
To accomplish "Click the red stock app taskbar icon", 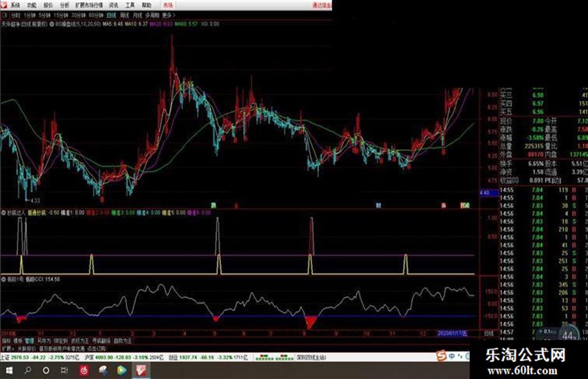I will pyautogui.click(x=141, y=370).
